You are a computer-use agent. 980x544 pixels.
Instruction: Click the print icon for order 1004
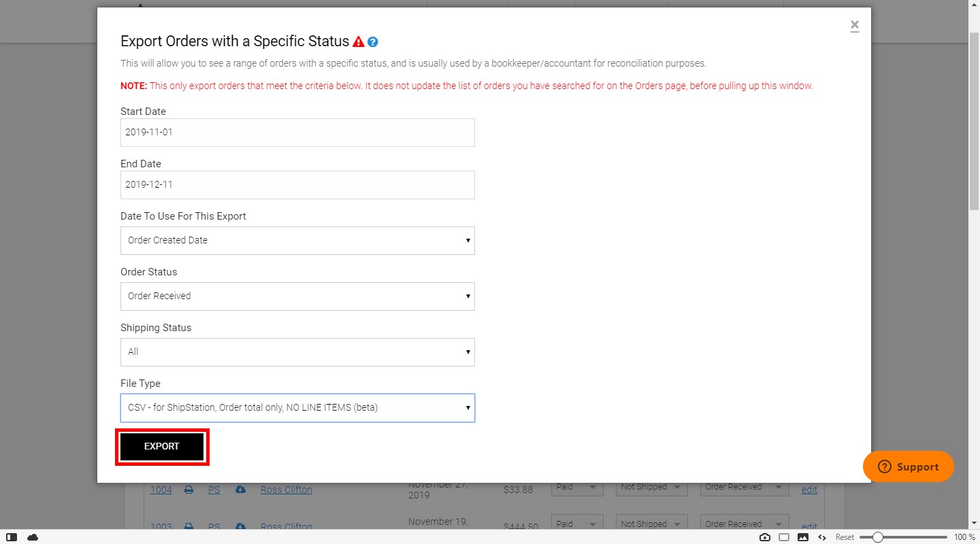[189, 490]
